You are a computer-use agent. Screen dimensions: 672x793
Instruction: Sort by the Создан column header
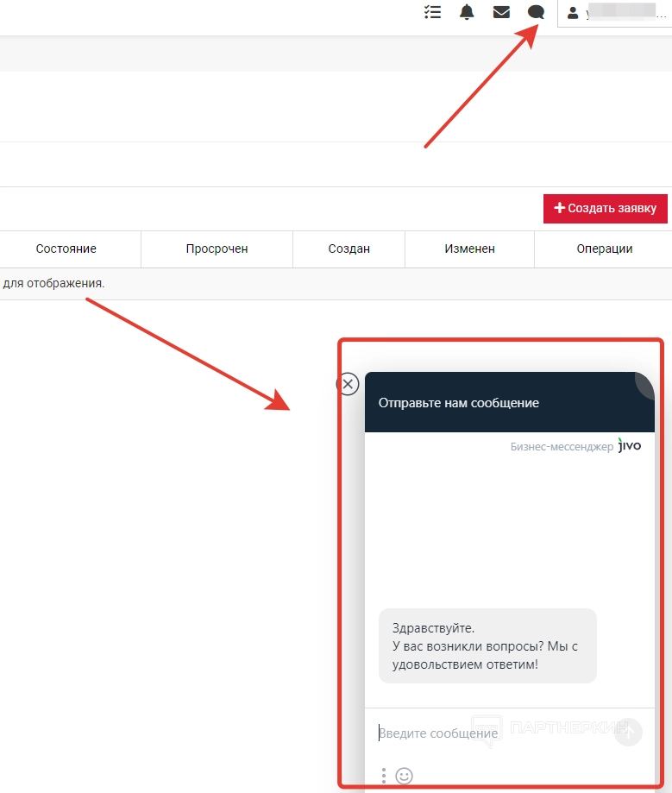point(349,249)
